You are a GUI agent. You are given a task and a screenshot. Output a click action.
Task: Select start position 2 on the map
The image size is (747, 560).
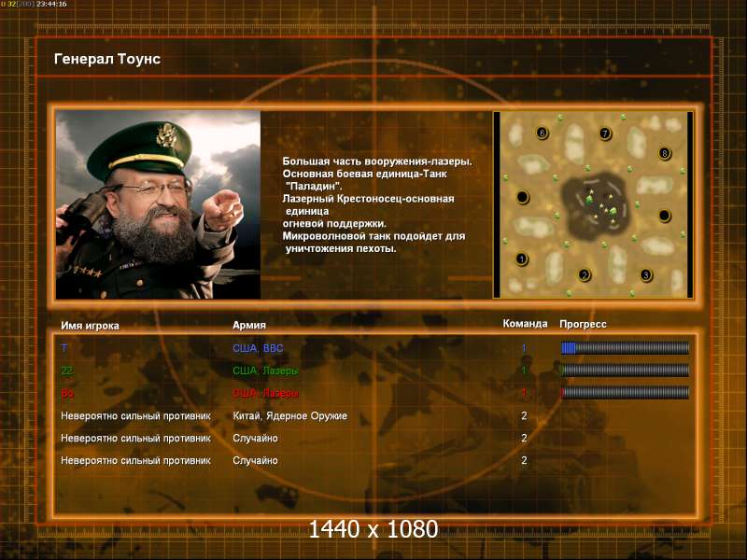585,275
